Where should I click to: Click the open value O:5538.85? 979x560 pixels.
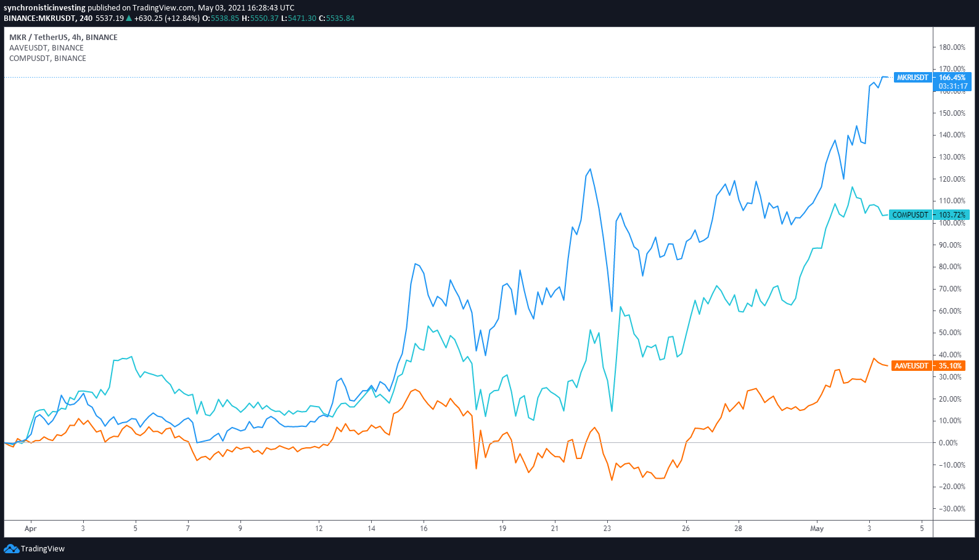(x=221, y=18)
